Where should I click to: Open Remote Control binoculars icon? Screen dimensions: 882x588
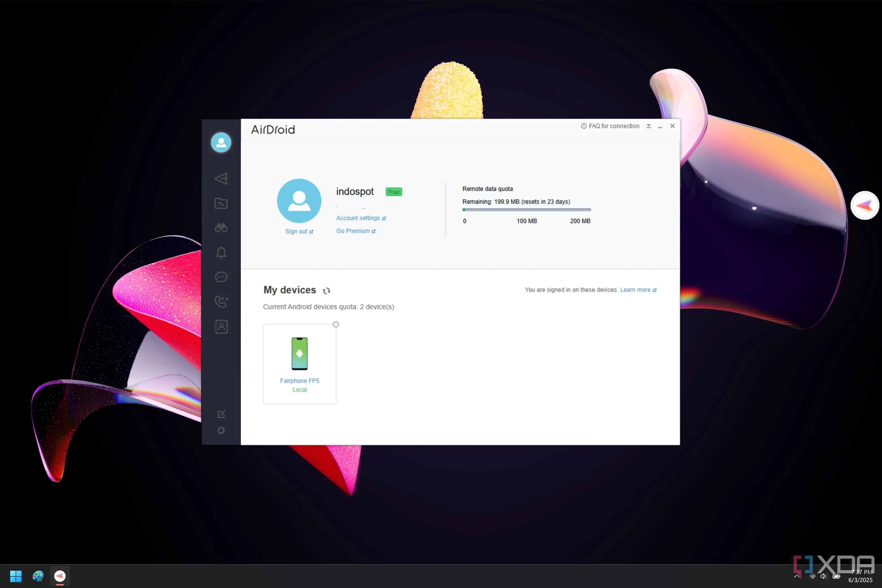tap(221, 228)
